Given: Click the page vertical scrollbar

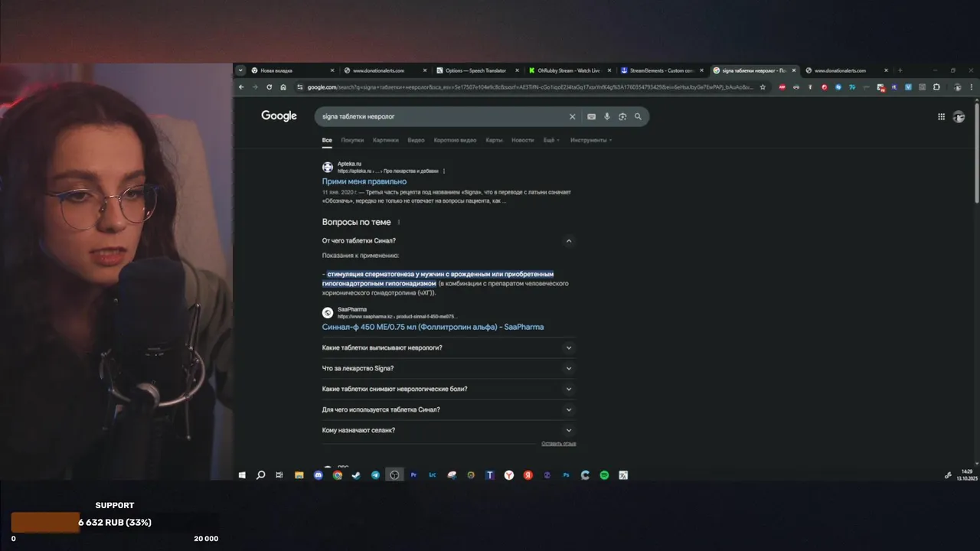Looking at the screenshot, I should (x=976, y=153).
